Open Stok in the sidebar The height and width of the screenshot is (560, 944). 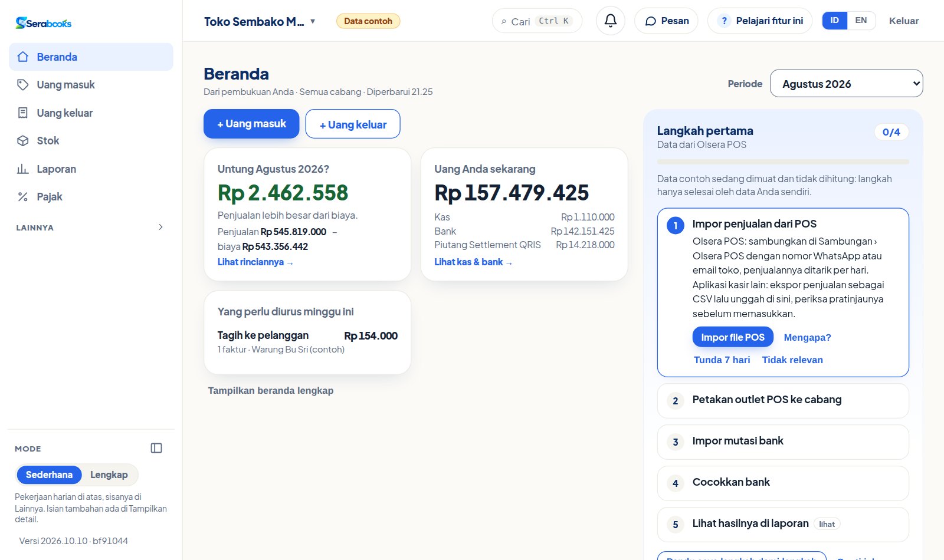[91, 141]
